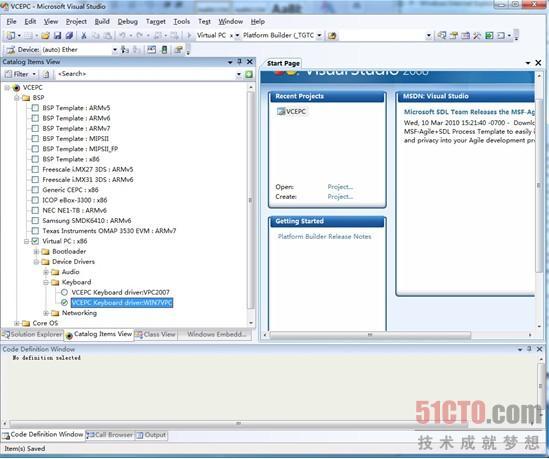Click the Find in Files icon

[x=332, y=35]
